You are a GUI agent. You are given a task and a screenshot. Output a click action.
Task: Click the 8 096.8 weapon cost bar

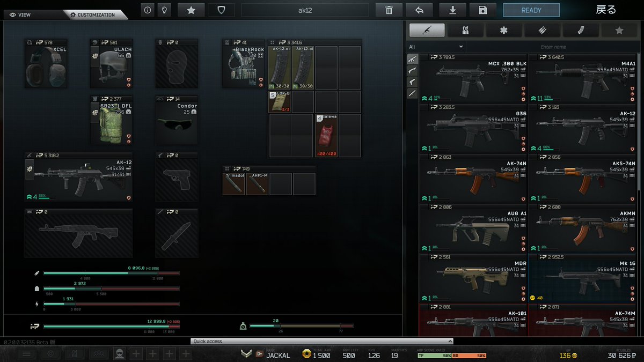[111, 273]
